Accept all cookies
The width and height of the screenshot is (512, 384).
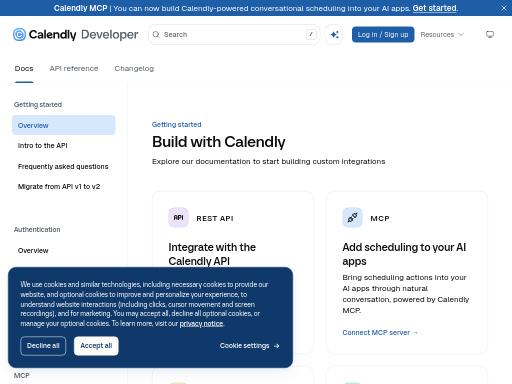tap(96, 346)
